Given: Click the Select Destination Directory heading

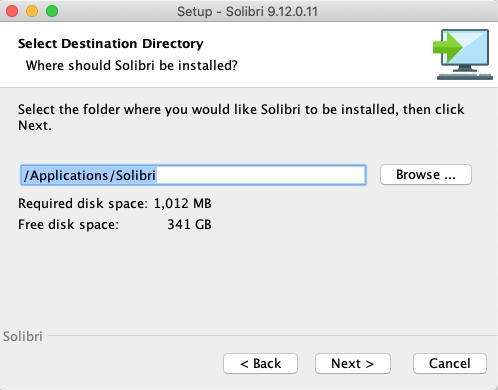Looking at the screenshot, I should [x=111, y=44].
